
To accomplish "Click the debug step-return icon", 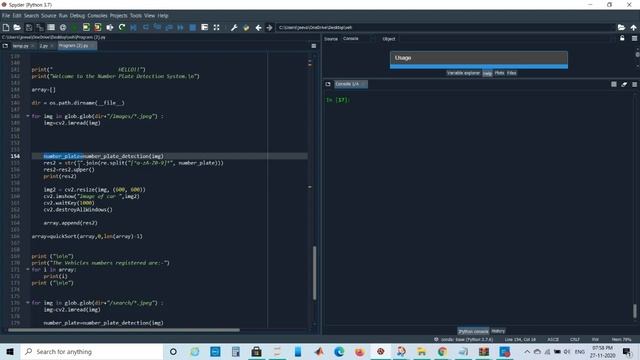I will 169,27.
